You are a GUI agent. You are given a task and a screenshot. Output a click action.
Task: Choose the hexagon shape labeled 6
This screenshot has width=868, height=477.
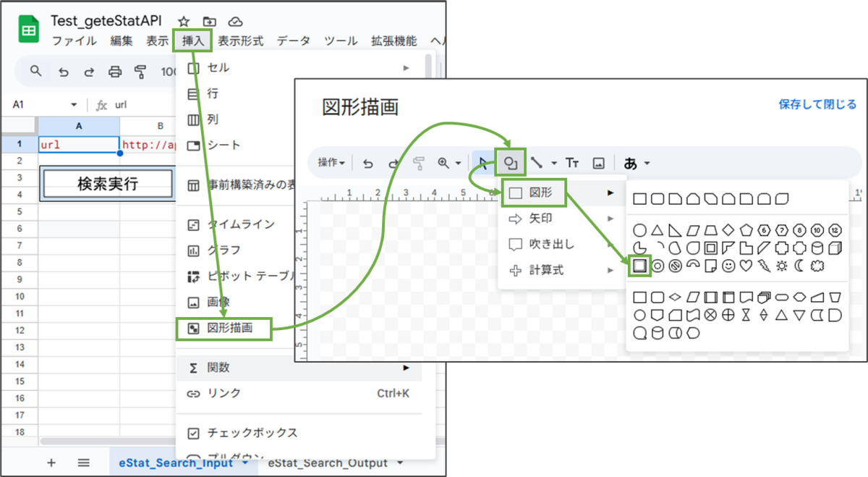[764, 230]
